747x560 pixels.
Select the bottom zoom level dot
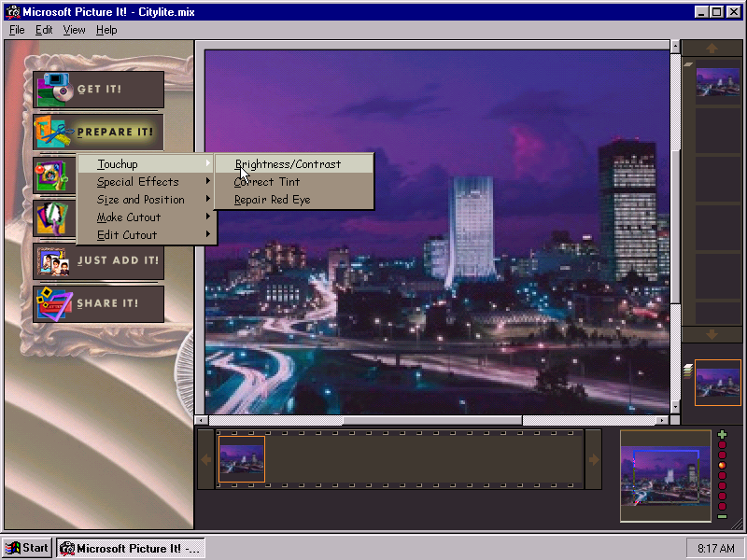722,505
